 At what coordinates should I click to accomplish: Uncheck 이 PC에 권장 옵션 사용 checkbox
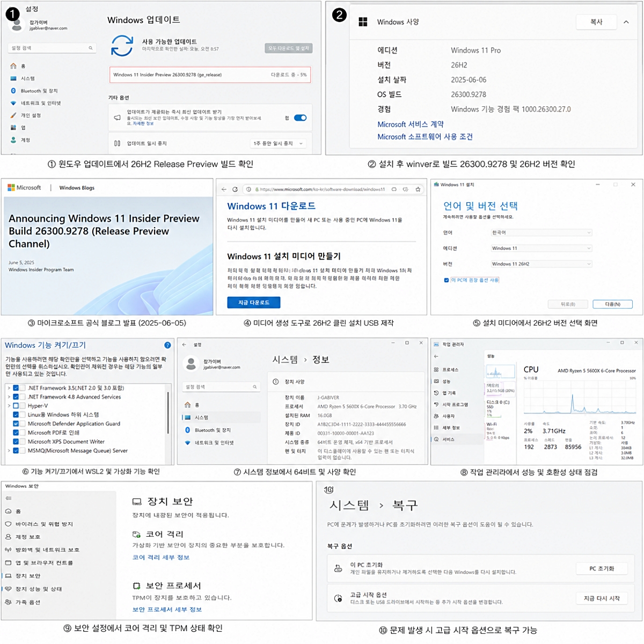tap(447, 280)
